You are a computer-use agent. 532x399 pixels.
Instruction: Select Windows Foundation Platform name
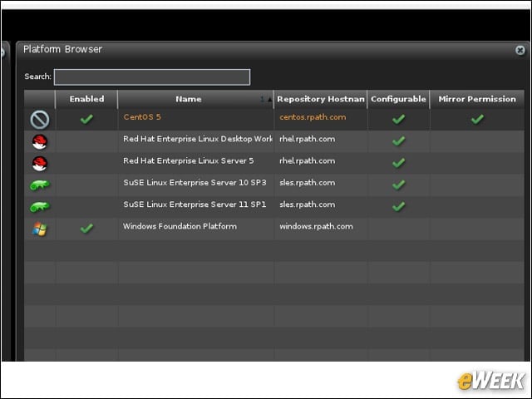[180, 226]
